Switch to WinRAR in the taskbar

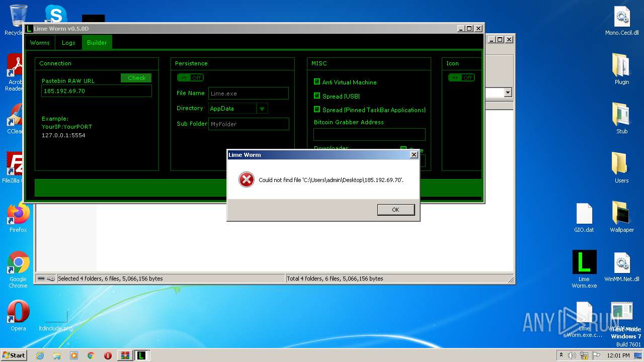point(125,355)
